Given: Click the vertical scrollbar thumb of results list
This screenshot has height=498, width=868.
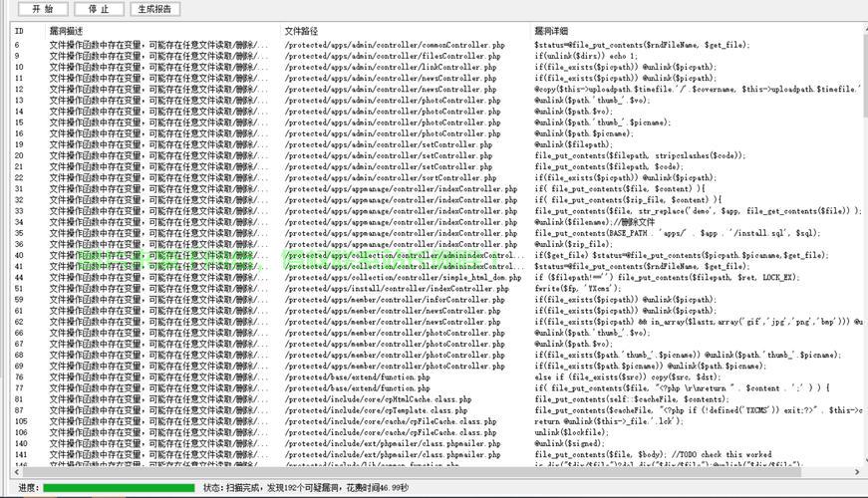Looking at the screenshot, I should [x=865, y=77].
